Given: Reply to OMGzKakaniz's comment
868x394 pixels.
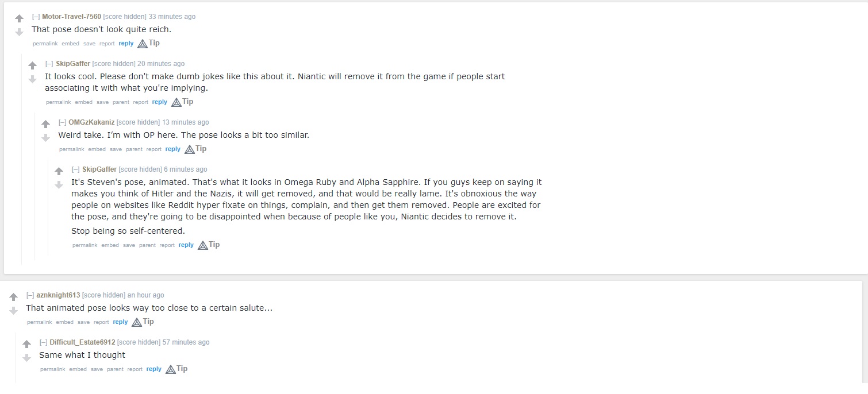Looking at the screenshot, I should (172, 149).
